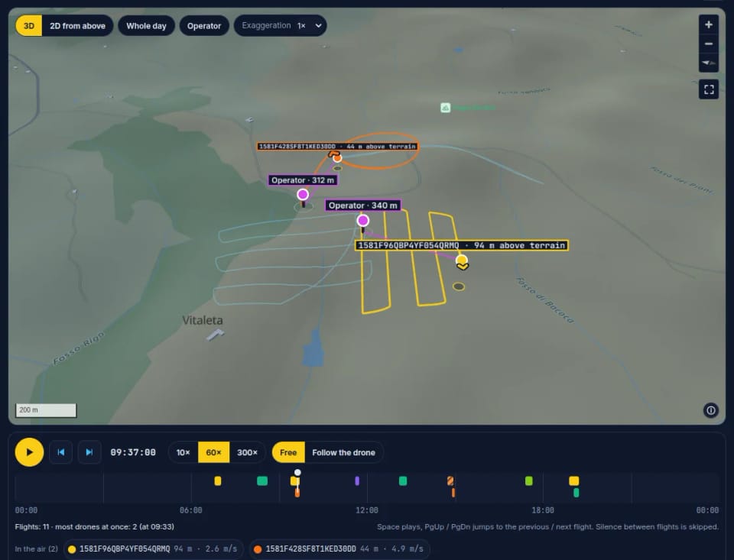734x560 pixels.
Task: Open the Exaggeration 1× dropdown
Action: (281, 26)
